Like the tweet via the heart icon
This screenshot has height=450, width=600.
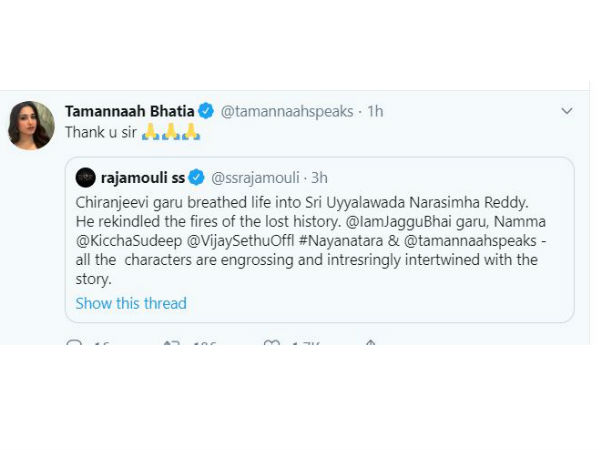pos(272,342)
